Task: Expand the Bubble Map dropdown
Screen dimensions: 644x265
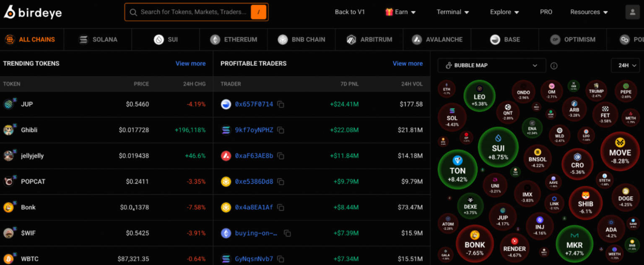Action: [x=492, y=65]
